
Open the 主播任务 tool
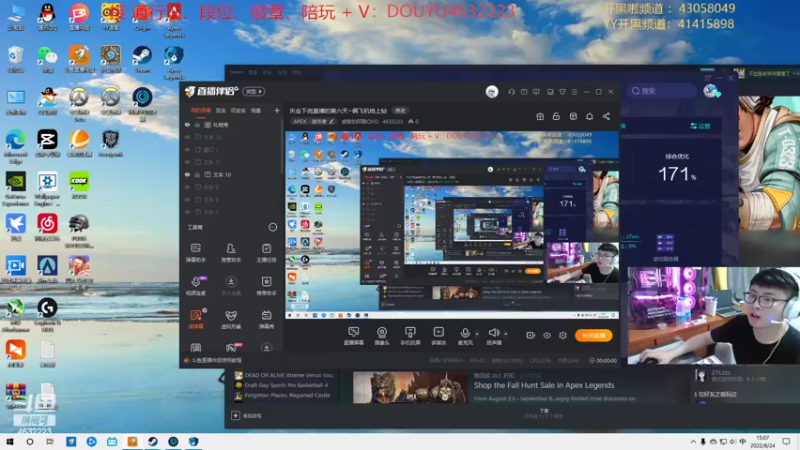266,253
